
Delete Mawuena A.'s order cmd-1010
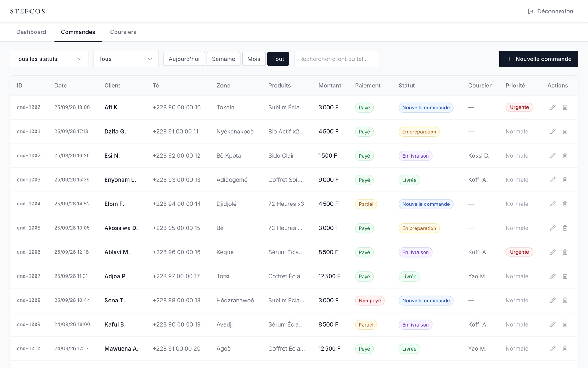[565, 349]
